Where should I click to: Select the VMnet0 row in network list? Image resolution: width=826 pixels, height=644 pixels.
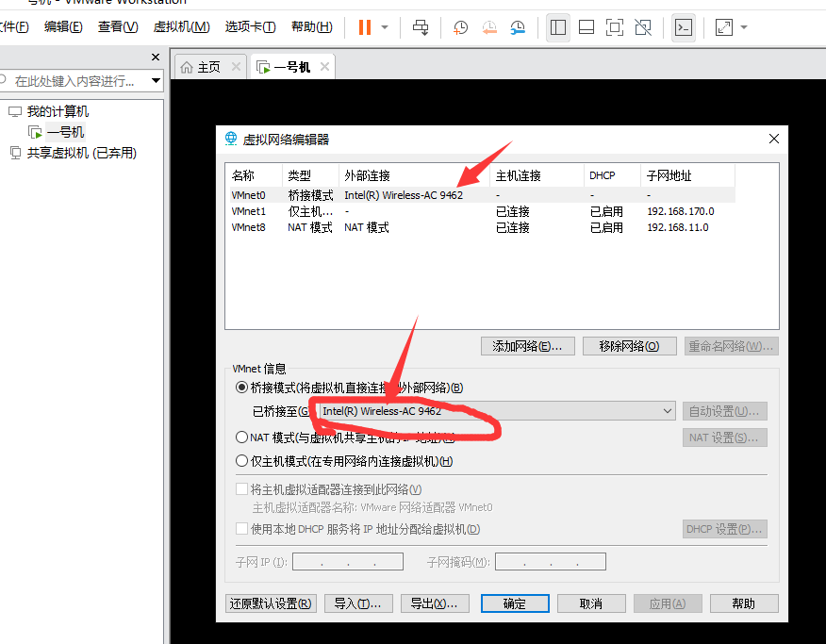(x=482, y=195)
